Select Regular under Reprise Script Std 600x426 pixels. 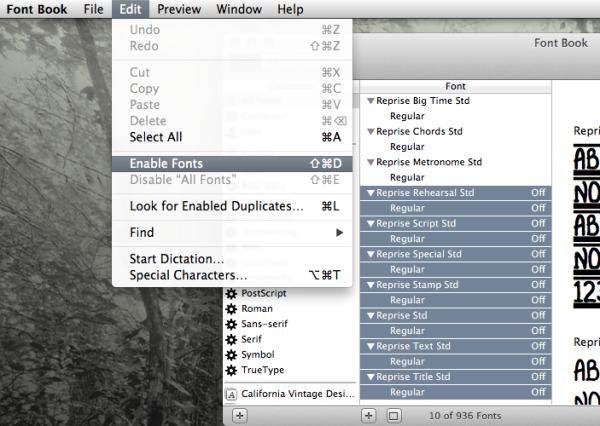coord(455,239)
